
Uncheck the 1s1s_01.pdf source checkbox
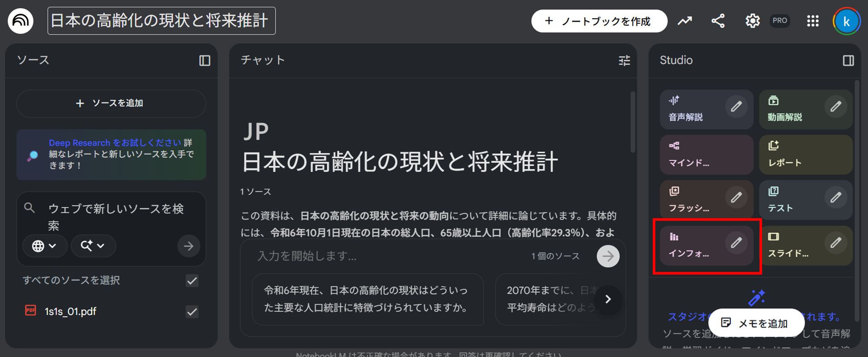[x=192, y=311]
